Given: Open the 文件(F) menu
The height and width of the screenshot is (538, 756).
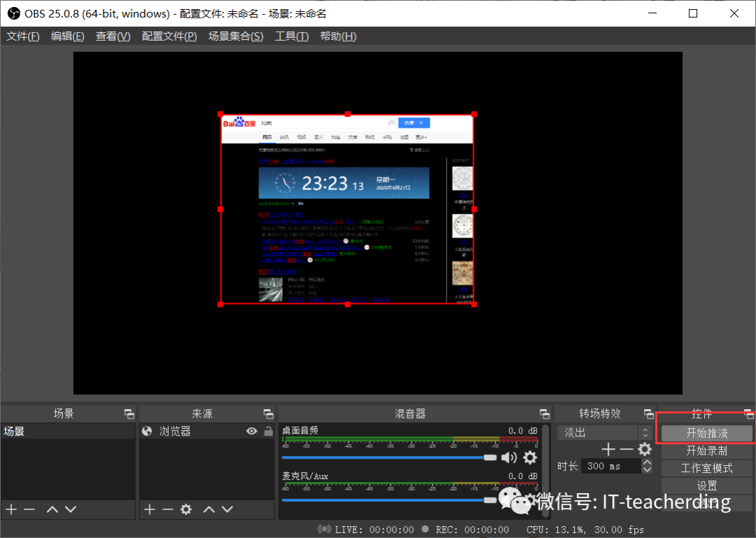Looking at the screenshot, I should click(22, 36).
